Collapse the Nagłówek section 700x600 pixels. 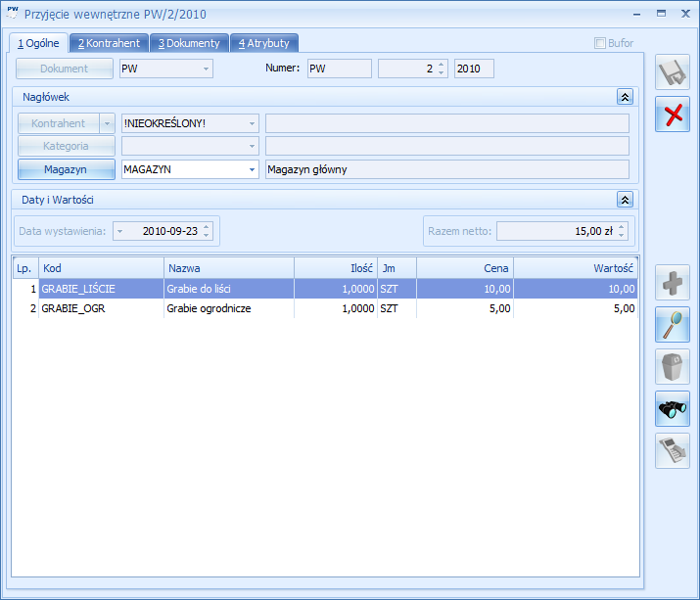[625, 97]
